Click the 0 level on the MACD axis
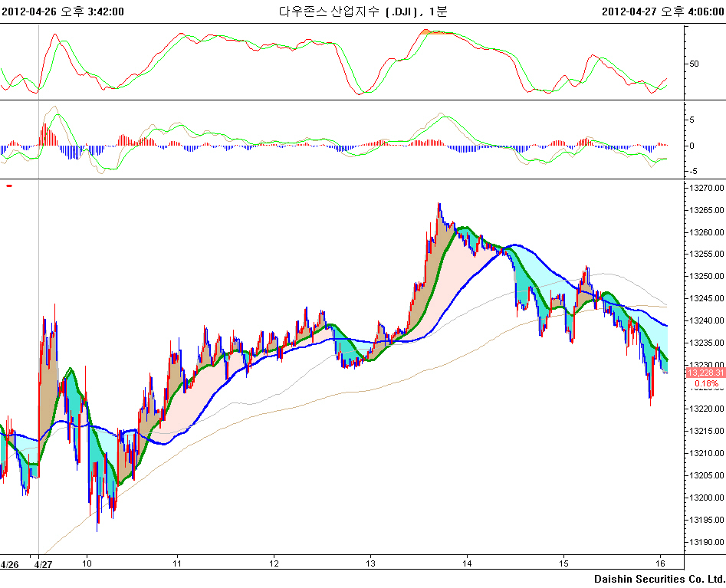Image resolution: width=726 pixels, height=588 pixels. (692, 146)
